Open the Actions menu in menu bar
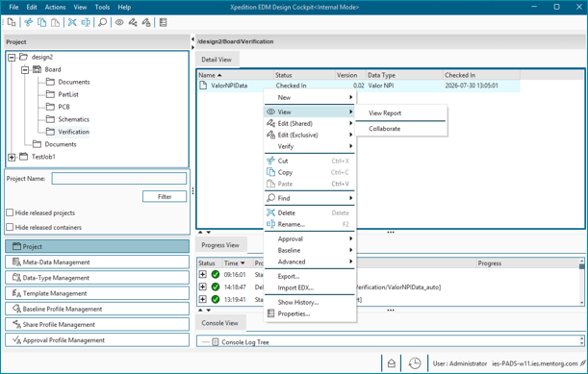 (55, 7)
